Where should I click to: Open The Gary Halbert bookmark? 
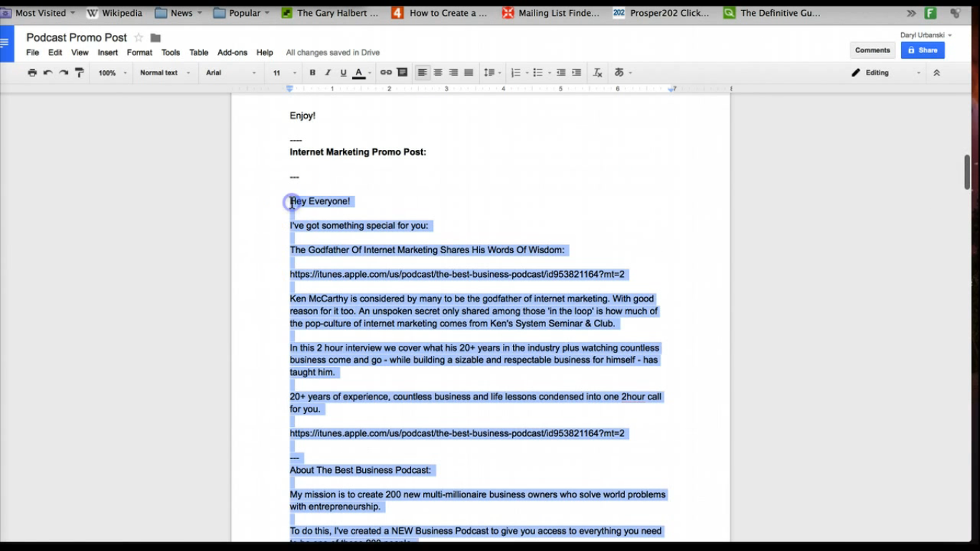pyautogui.click(x=330, y=13)
